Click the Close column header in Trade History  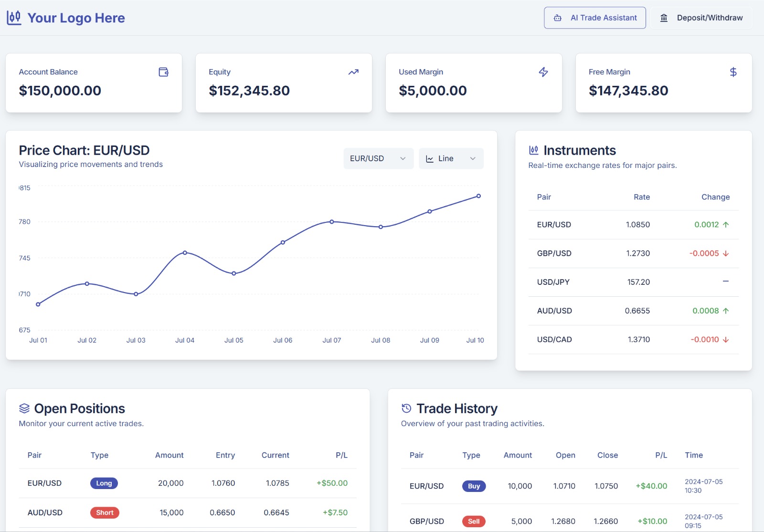[608, 455]
